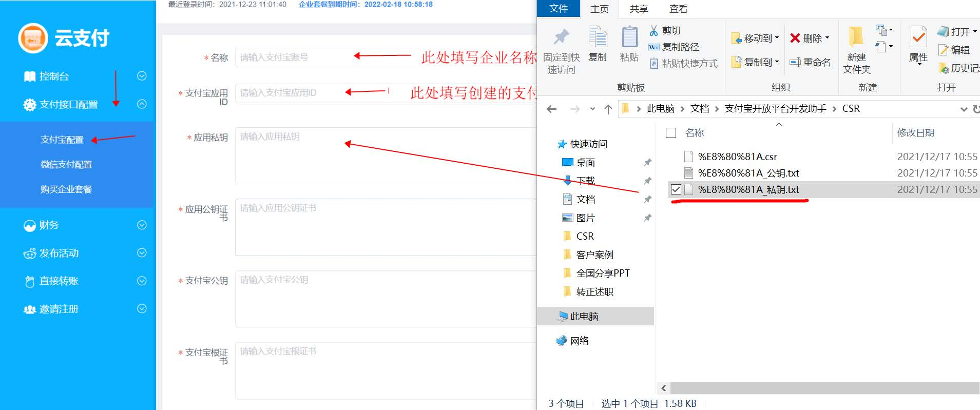Sort by 修改日期 column header
The image size is (980, 410).
pos(915,133)
